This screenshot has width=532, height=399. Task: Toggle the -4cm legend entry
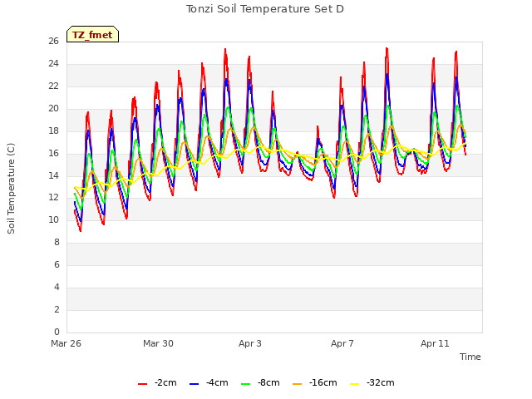[209, 383]
